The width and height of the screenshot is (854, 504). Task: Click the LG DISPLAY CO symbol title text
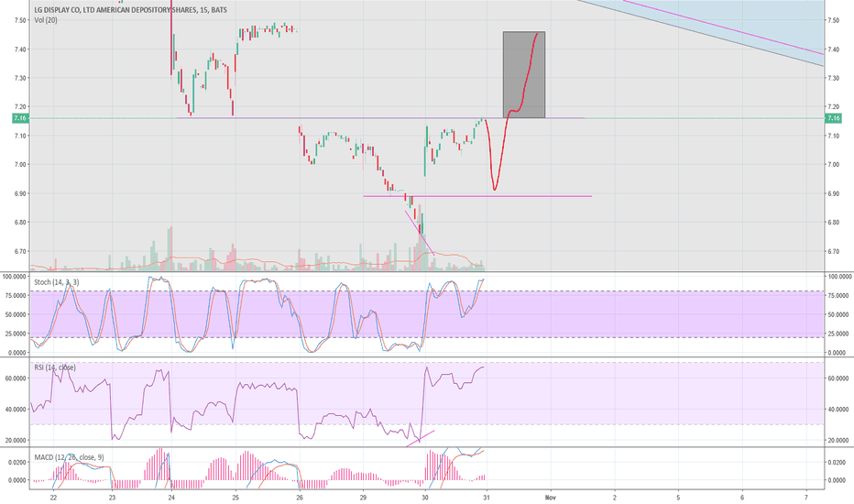click(x=131, y=10)
